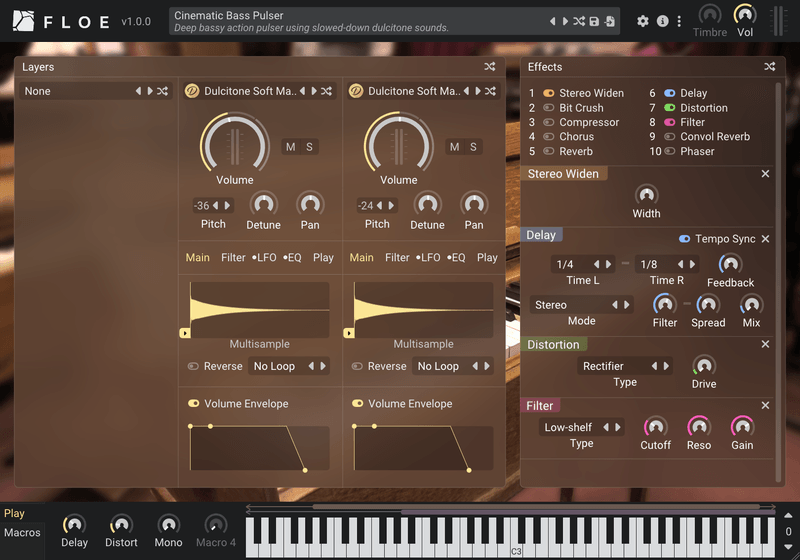800x560 pixels.
Task: Randomize effects with the Effects shuffle icon
Action: coord(770,67)
